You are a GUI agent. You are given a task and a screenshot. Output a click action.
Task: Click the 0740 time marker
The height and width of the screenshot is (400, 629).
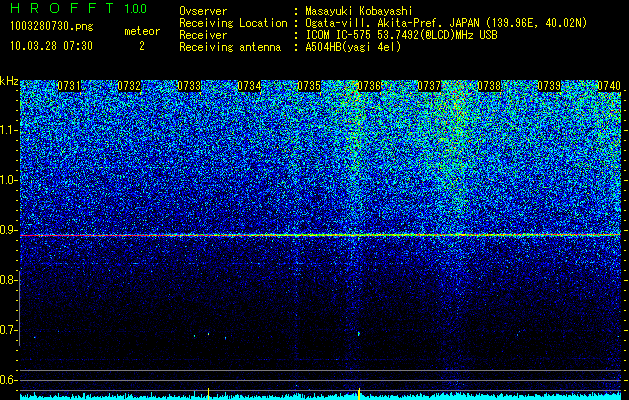pyautogui.click(x=609, y=86)
